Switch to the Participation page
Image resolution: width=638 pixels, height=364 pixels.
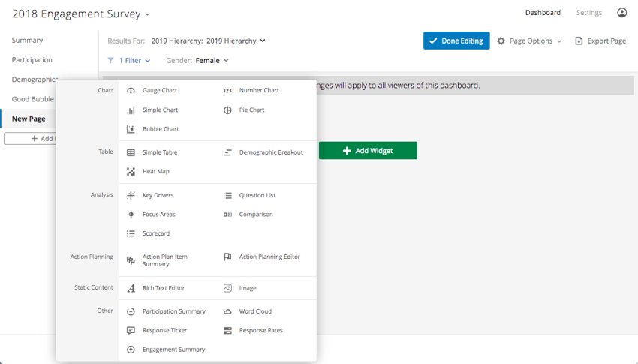point(32,60)
